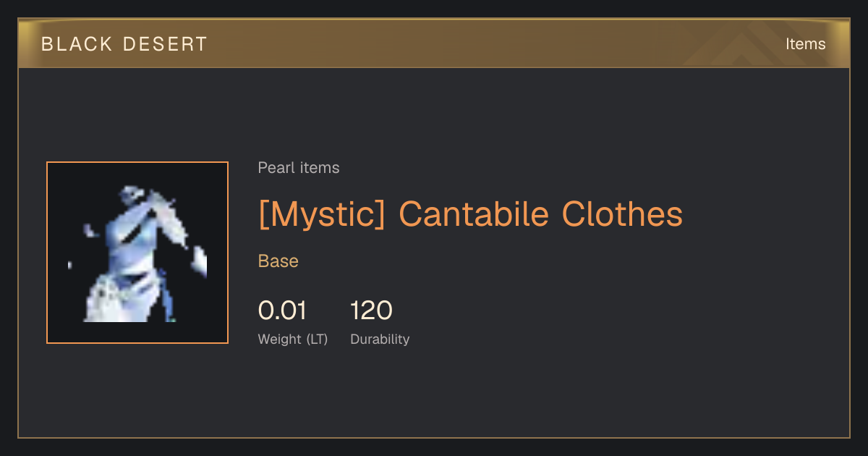Viewport: 868px width, 456px height.
Task: Select the Base grade label
Action: (x=278, y=261)
